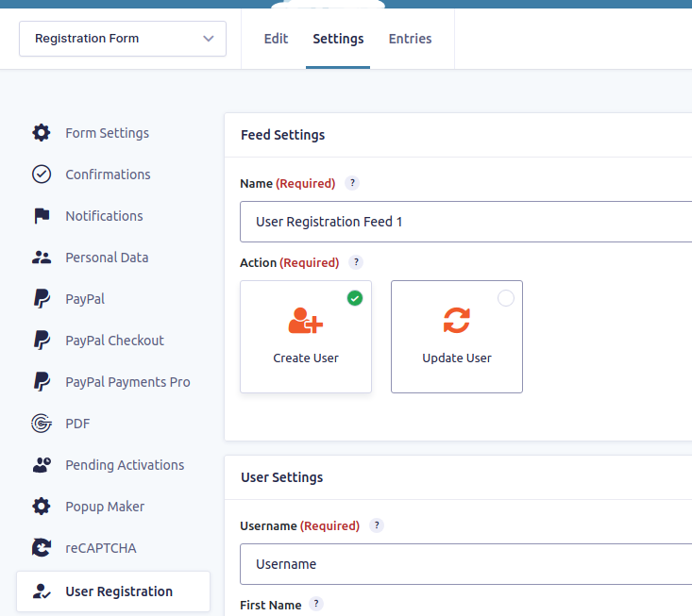
Task: Click the Update User radio circle
Action: [505, 298]
